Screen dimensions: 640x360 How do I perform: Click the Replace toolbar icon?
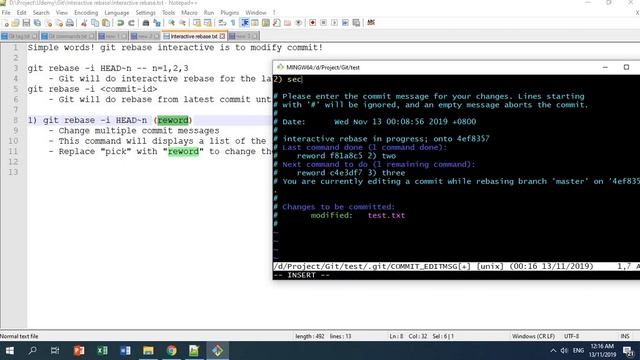coord(157,23)
